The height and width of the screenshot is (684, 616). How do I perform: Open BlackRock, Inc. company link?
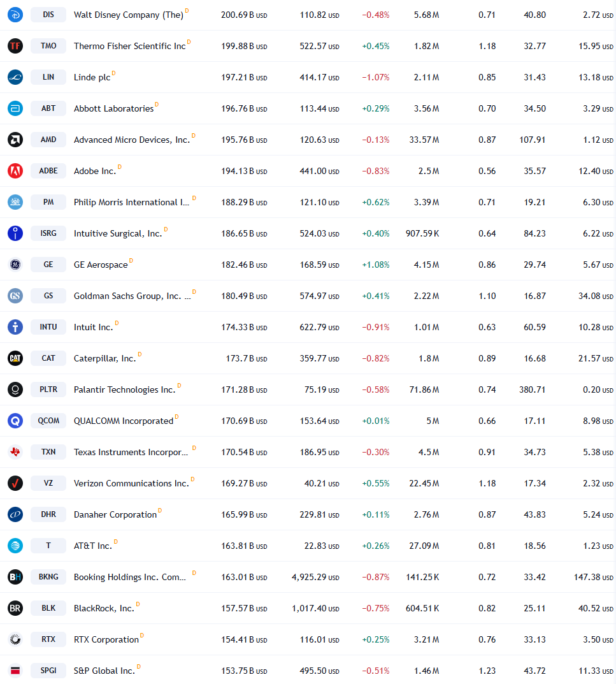pyautogui.click(x=104, y=609)
